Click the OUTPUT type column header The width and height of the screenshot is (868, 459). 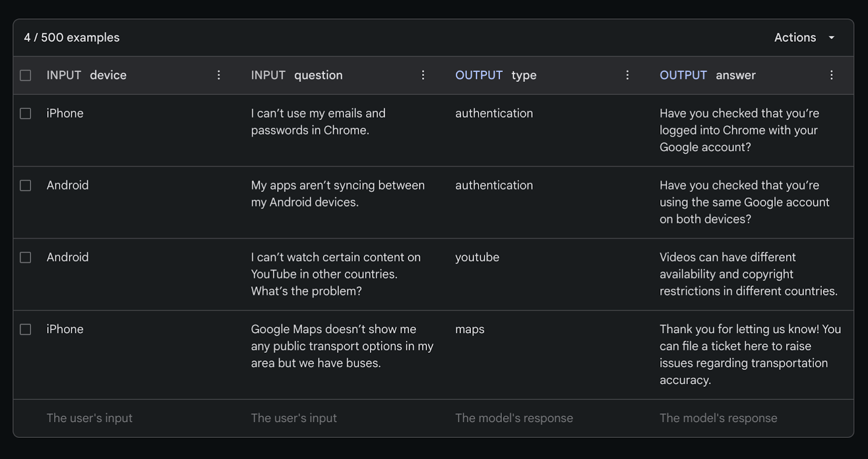click(496, 75)
